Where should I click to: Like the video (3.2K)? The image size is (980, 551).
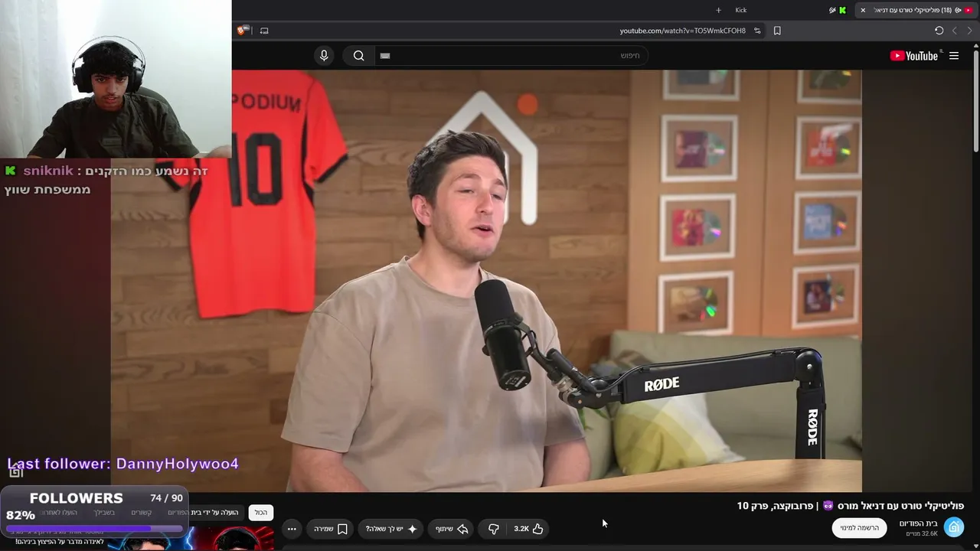pyautogui.click(x=528, y=529)
